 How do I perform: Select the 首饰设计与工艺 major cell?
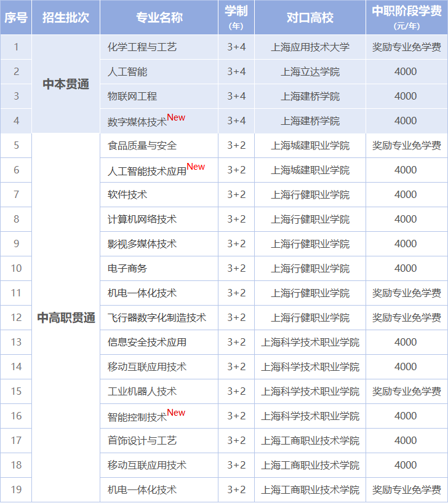click(x=159, y=440)
